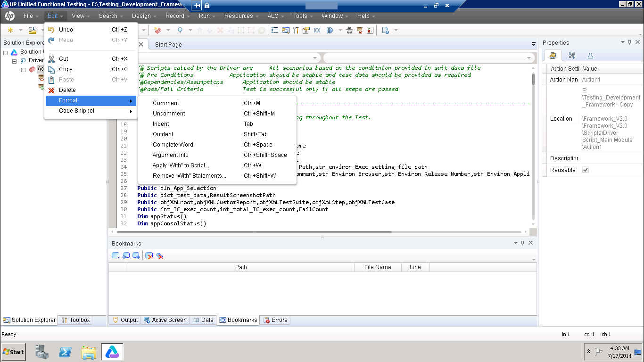Pin the Bookmarks panel using its pin icon

[522, 243]
